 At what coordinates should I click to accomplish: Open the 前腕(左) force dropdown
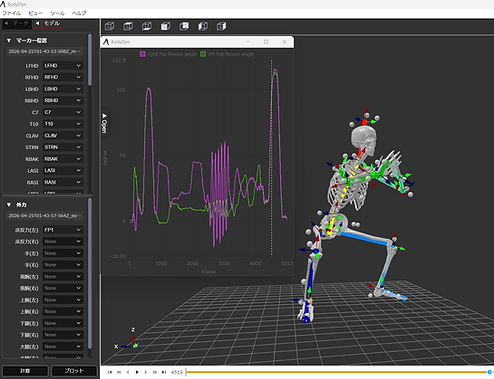63,276
